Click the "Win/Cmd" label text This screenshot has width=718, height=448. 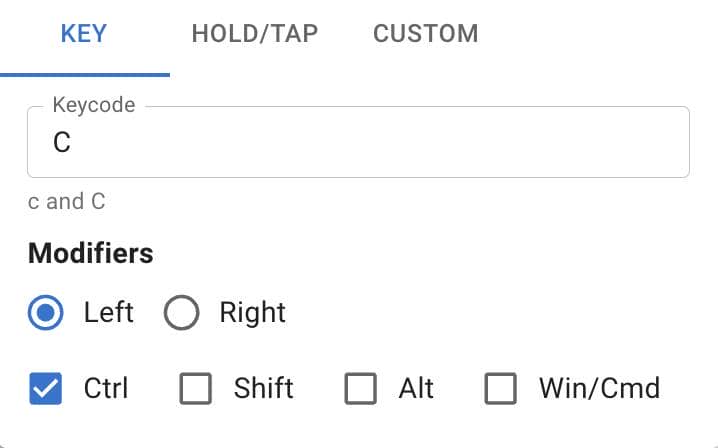point(599,388)
